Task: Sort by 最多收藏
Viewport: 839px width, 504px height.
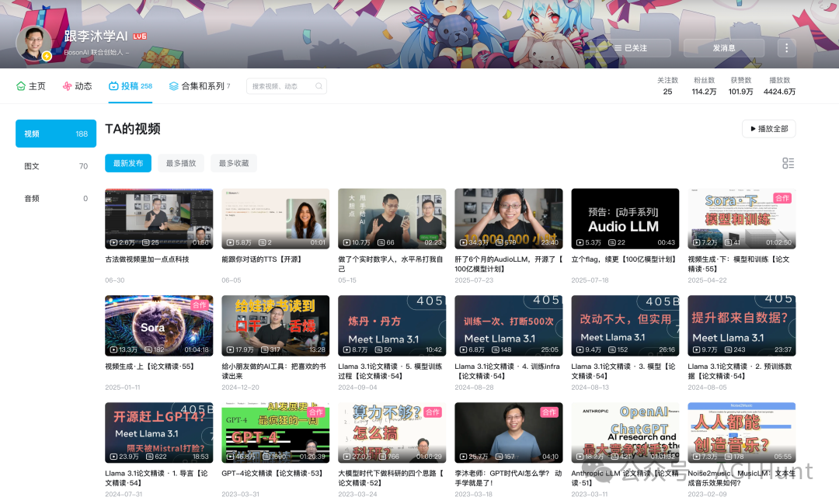Action: point(234,163)
